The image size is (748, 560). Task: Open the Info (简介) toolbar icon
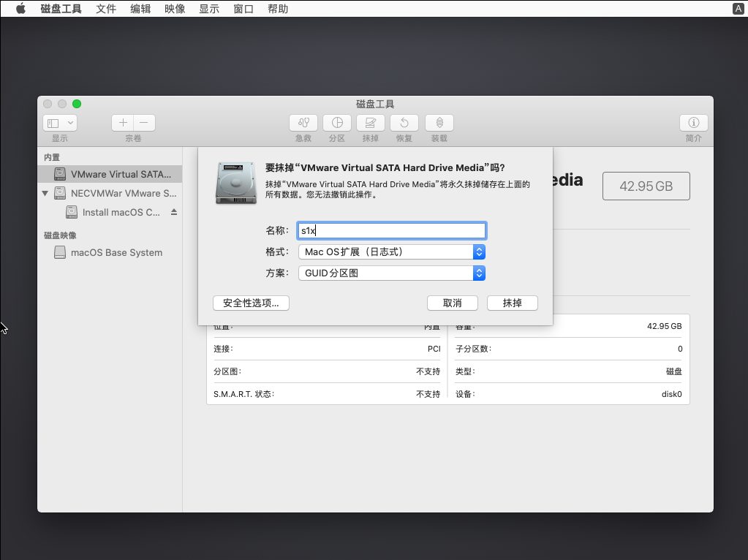(x=693, y=123)
